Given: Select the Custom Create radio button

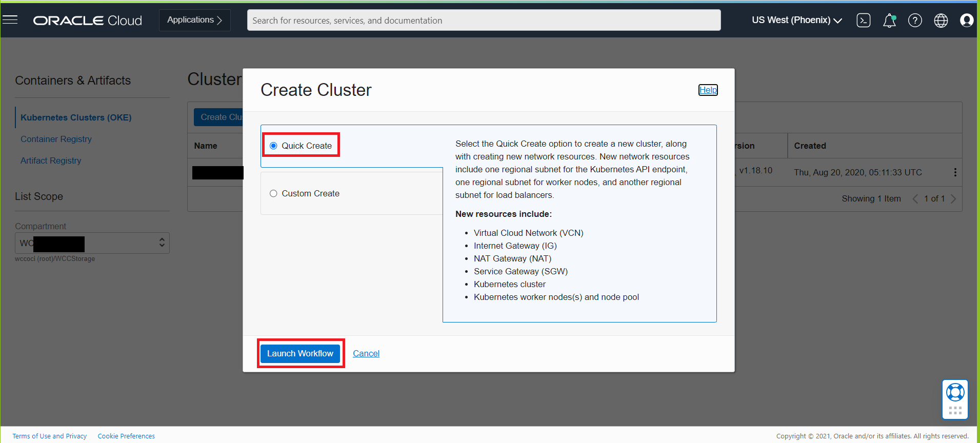Looking at the screenshot, I should click(x=273, y=193).
